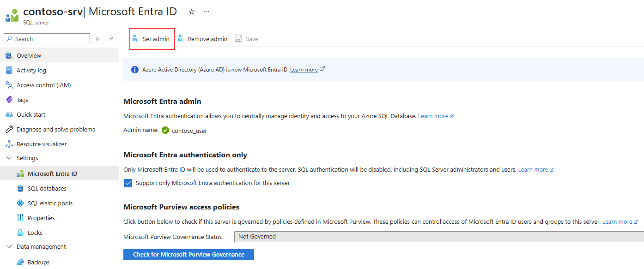Image resolution: width=644 pixels, height=269 pixels.
Task: Click the contoso_user admin name
Action: coord(189,131)
